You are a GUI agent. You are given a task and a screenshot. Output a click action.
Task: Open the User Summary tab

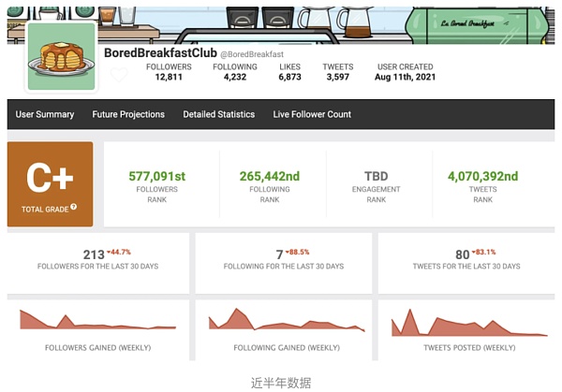(44, 114)
